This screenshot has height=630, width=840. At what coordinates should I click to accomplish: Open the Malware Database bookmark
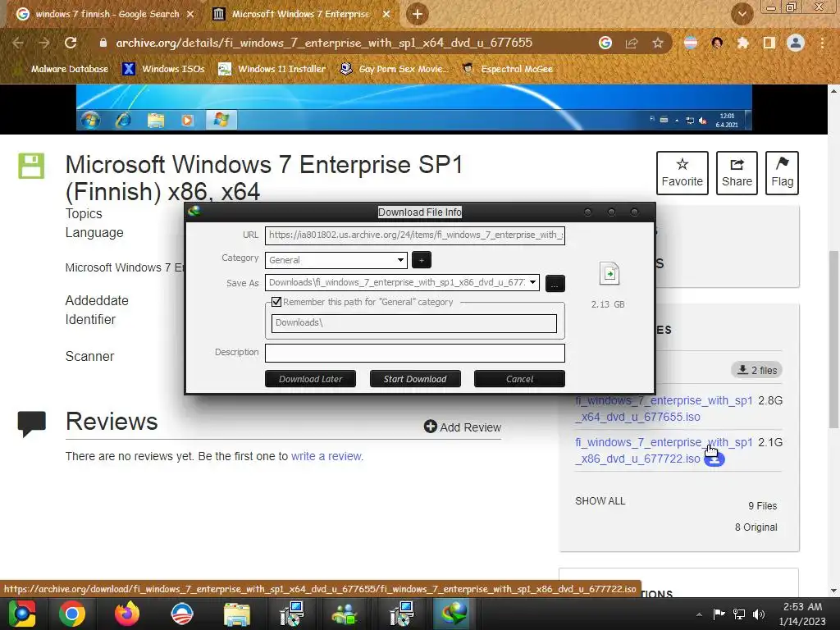[x=70, y=69]
